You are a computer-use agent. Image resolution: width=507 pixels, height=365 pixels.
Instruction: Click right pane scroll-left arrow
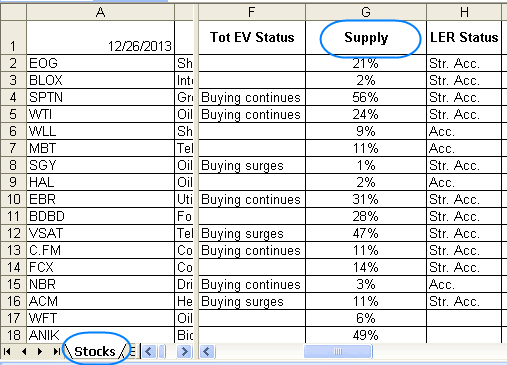[x=207, y=351]
